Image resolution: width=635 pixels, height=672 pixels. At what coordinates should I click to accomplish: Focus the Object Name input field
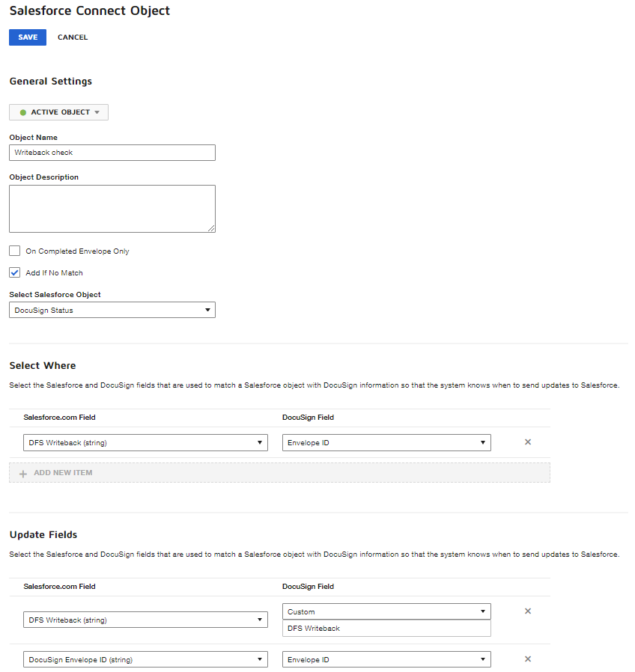pyautogui.click(x=112, y=153)
